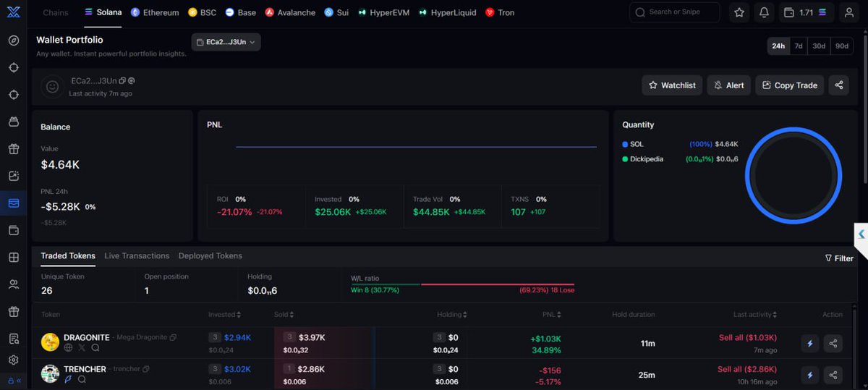
Task: Click Sell all ($2.86K) for TRENCHER
Action: coord(748,369)
